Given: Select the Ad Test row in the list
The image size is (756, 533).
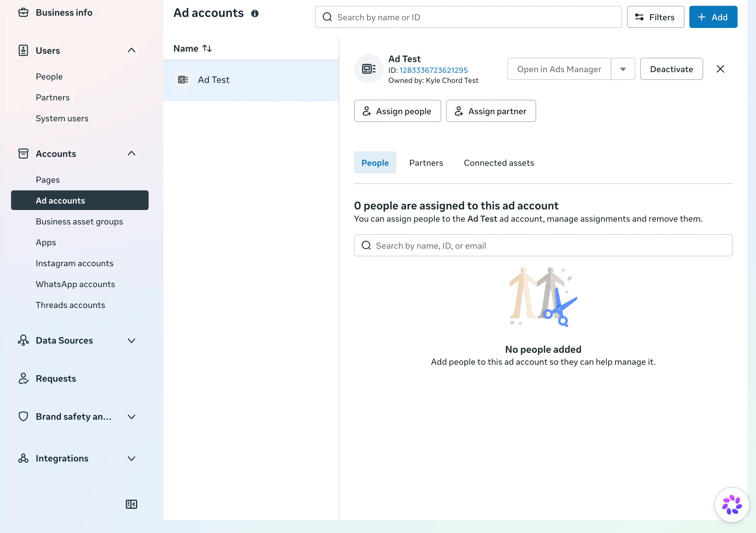Looking at the screenshot, I should tap(251, 80).
